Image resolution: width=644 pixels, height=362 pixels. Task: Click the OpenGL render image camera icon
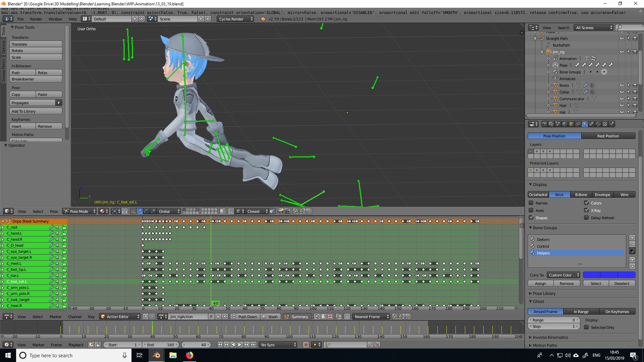(x=280, y=212)
